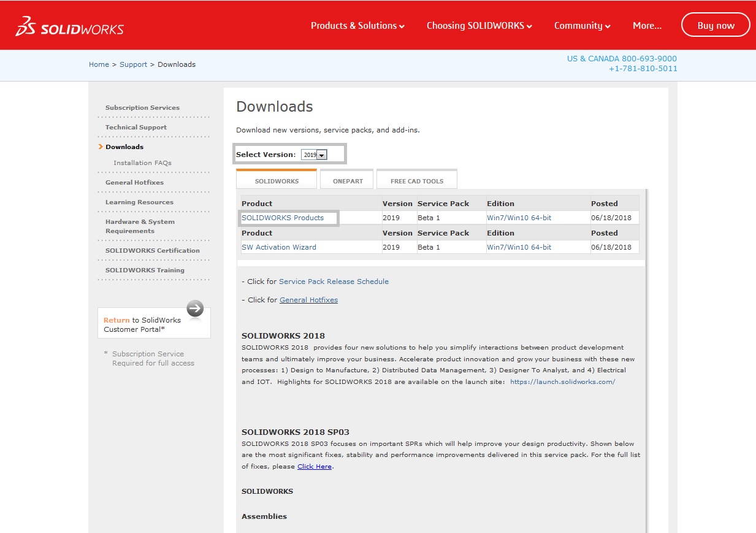This screenshot has width=756, height=533.
Task: Click Service Pack Release Schedule link
Action: tap(334, 282)
